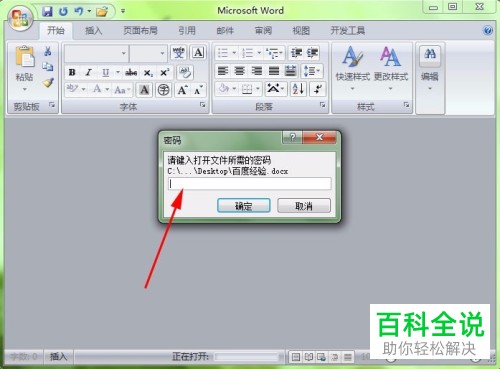Toggle Superscript formatting
Screen dimensions: 500x369
coord(165,72)
